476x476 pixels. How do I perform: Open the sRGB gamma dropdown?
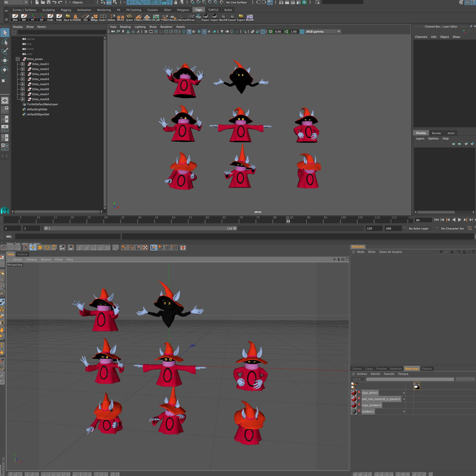pyautogui.click(x=323, y=32)
